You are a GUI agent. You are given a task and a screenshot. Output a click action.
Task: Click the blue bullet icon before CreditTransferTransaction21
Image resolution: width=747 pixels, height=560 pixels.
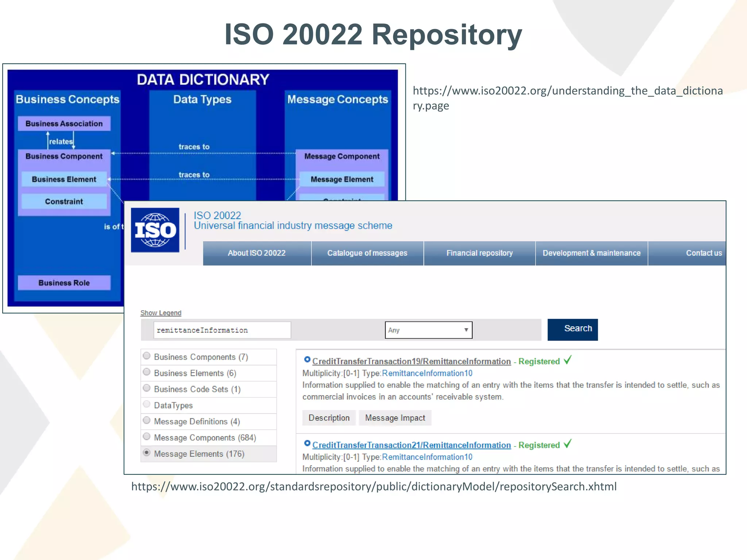[307, 443]
